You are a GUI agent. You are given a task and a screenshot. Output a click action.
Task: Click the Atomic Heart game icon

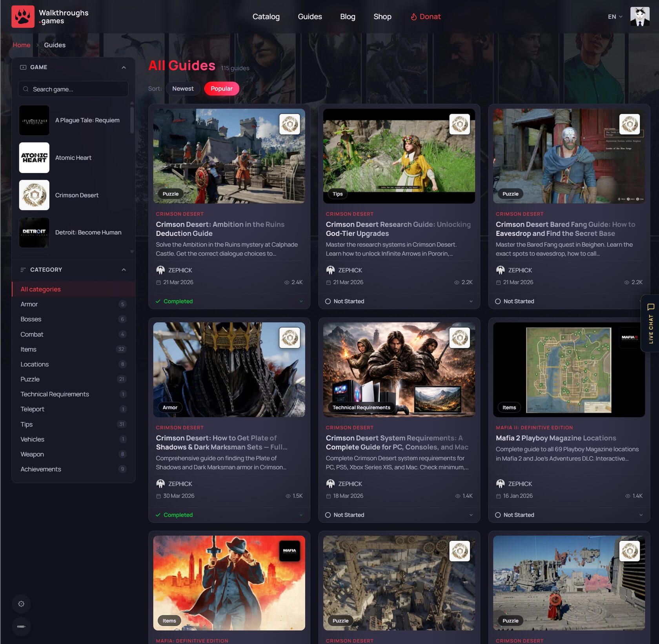pos(34,158)
